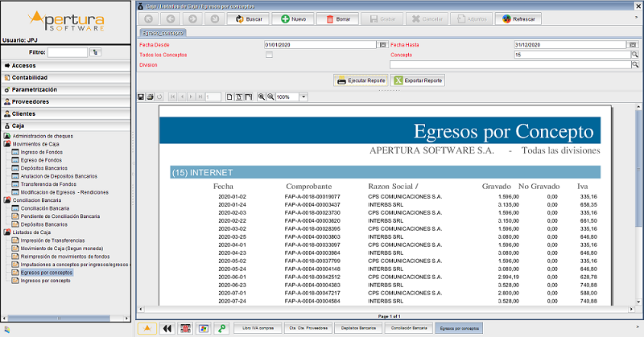
Task: Click the save report icon
Action: [141, 97]
